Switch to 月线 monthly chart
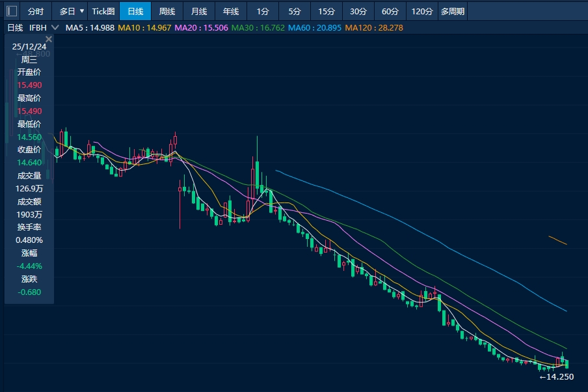Screen dimensions: 588x392 (x=199, y=11)
